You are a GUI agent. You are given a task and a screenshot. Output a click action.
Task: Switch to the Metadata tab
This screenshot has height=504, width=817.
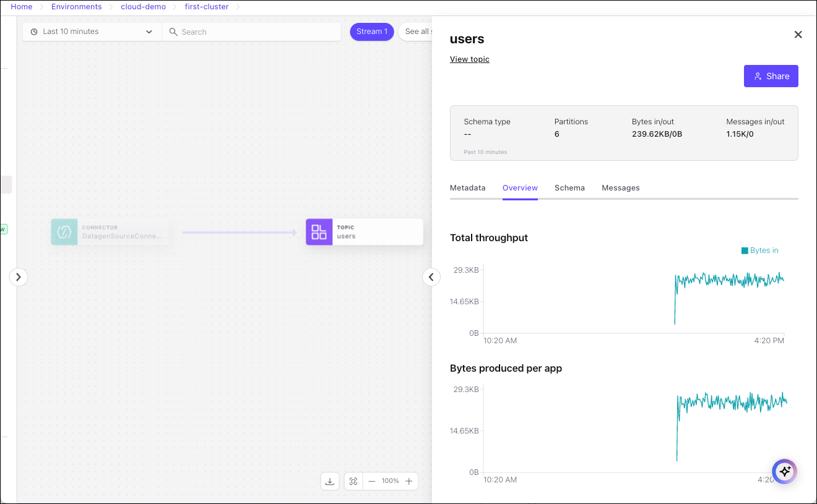(467, 188)
